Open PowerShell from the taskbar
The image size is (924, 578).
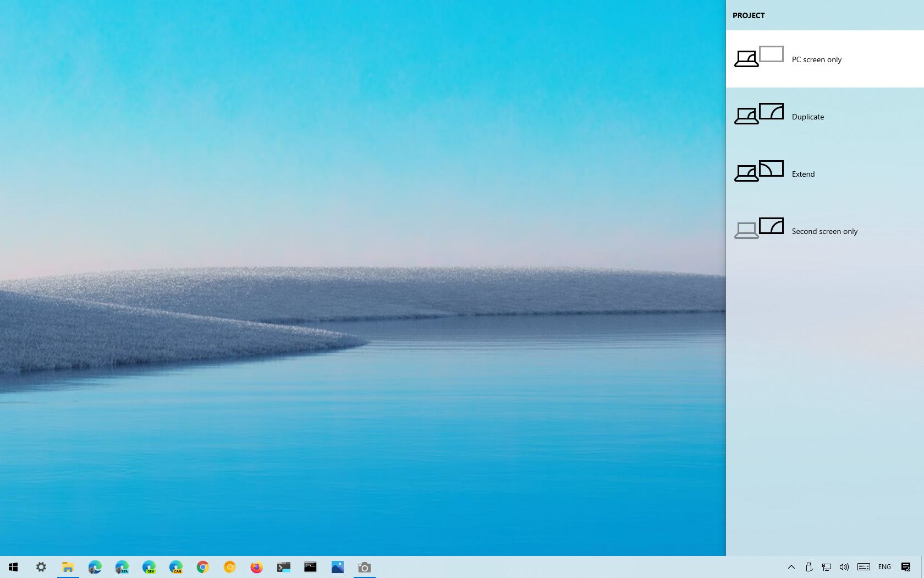pos(284,567)
